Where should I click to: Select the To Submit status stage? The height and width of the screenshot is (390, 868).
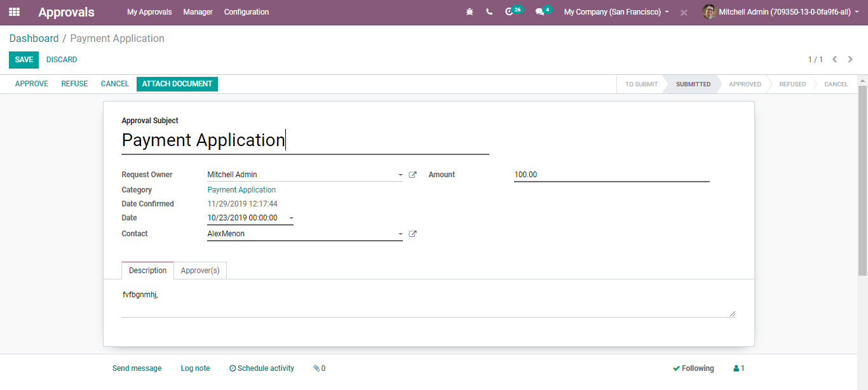[x=641, y=84]
